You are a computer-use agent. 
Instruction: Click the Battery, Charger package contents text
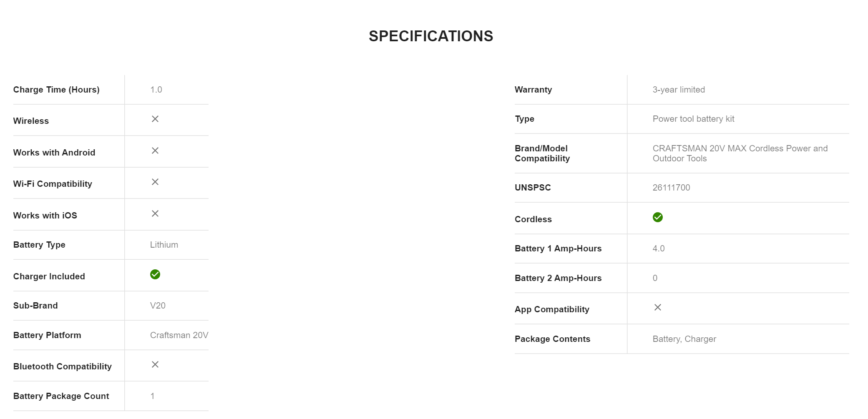coord(684,339)
